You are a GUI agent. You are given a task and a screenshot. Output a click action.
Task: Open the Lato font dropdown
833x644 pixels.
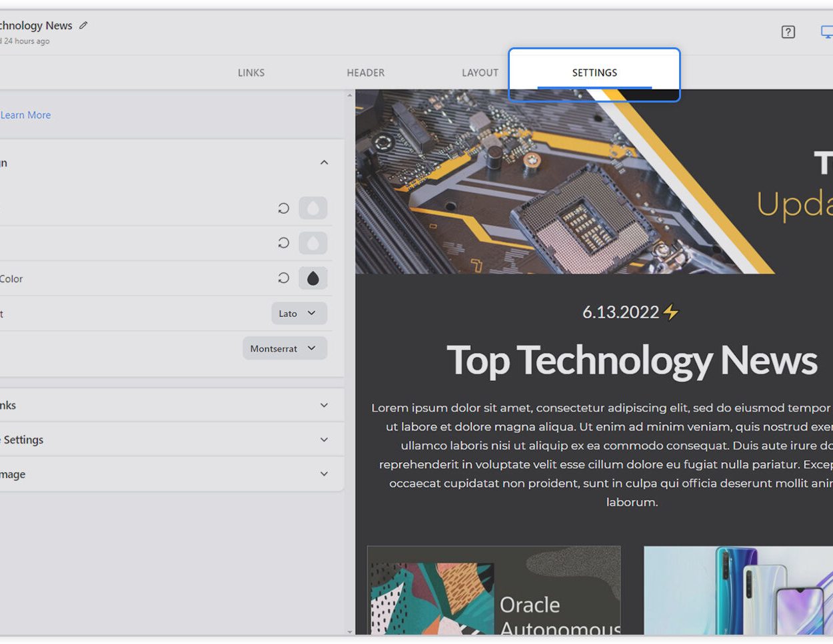click(x=299, y=314)
